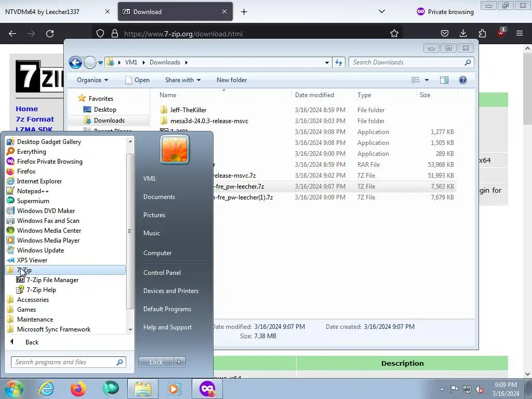
Task: Save to Pocket icon in Firefox toolbar
Action: coord(445,33)
